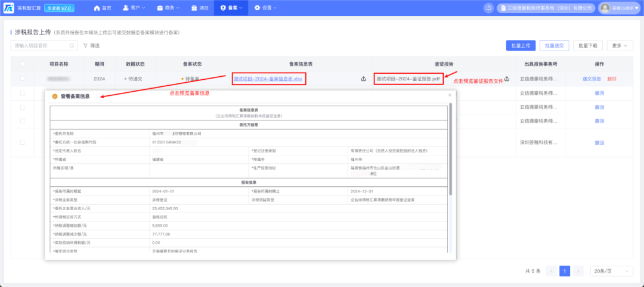The image size is (644, 287).
Task: Click the 福建省 province value
Action: 157,159
